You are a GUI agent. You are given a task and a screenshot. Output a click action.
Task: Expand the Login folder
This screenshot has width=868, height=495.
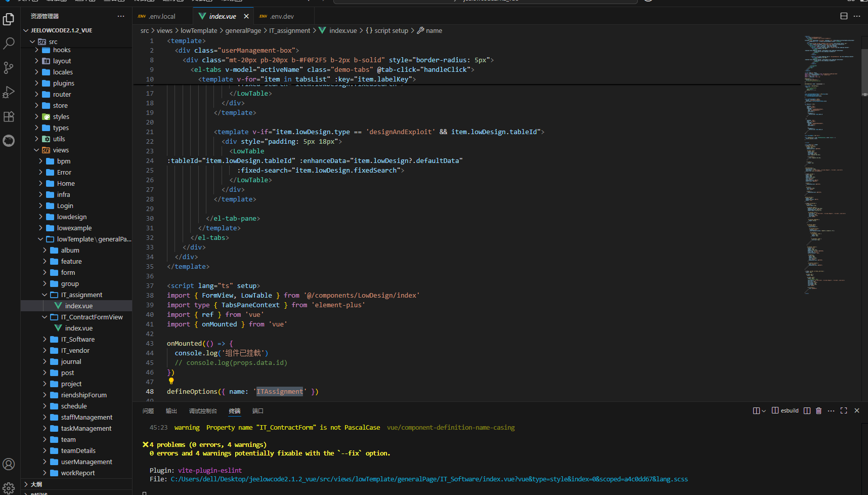[76, 206]
